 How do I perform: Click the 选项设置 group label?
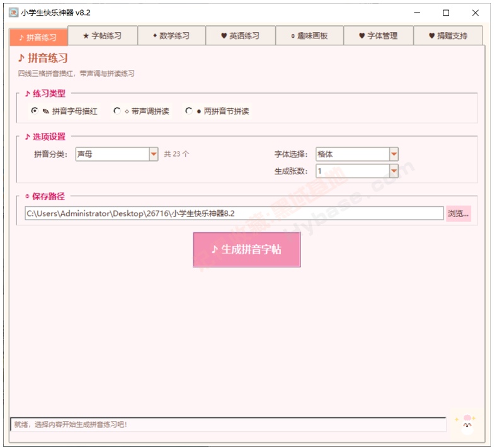click(x=45, y=137)
